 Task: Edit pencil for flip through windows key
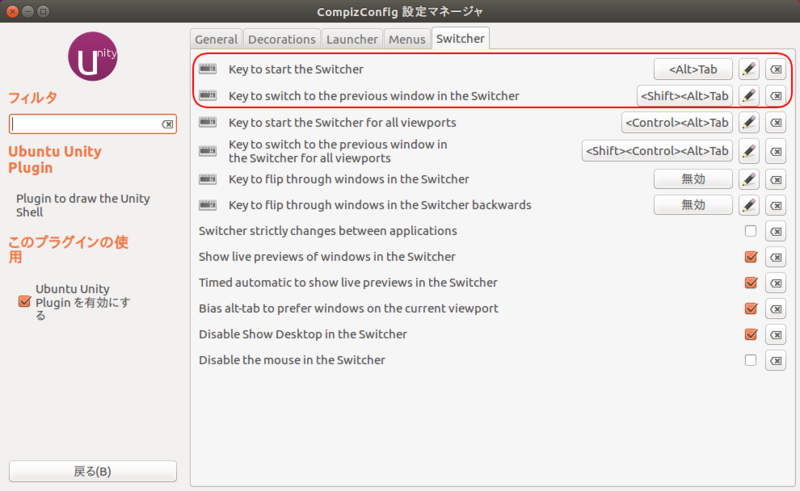748,179
